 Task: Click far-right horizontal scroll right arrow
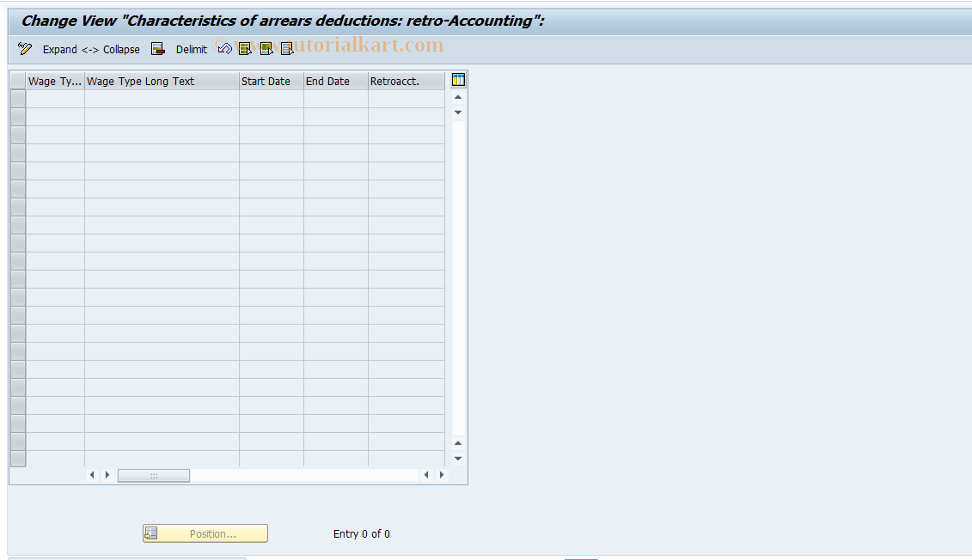click(442, 474)
